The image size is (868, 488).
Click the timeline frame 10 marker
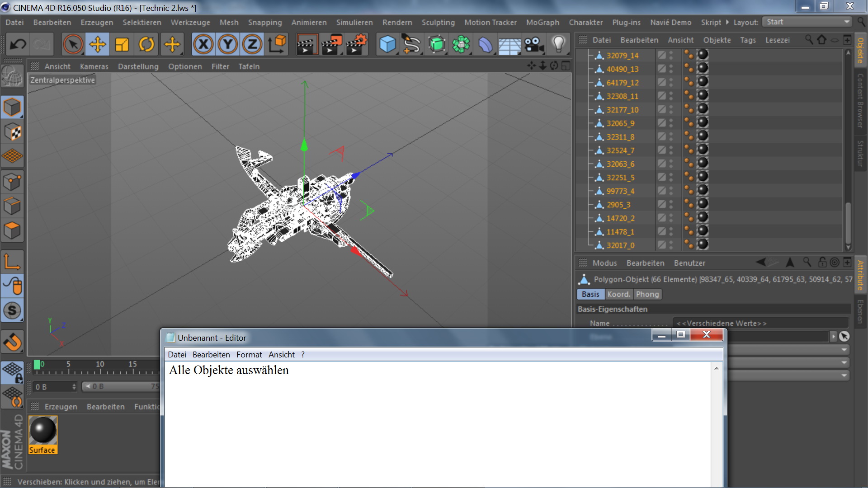tap(100, 364)
